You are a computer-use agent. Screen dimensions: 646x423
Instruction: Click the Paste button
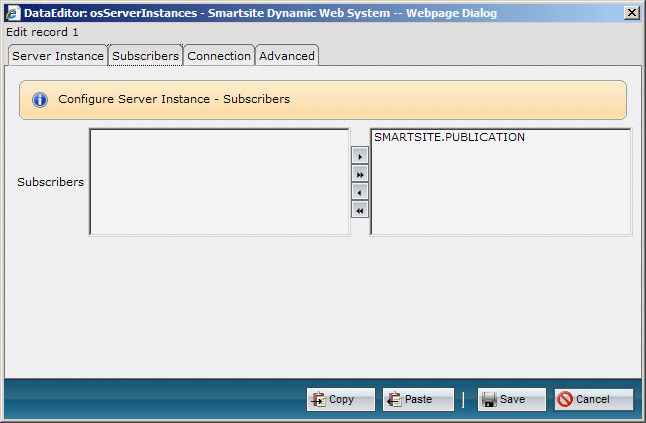[418, 399]
